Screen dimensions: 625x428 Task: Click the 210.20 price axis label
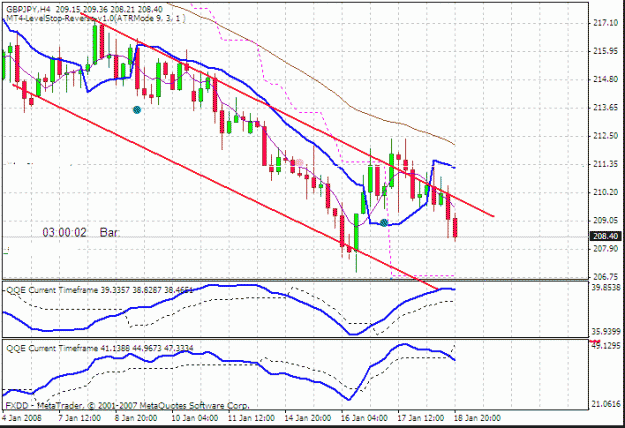coord(605,192)
